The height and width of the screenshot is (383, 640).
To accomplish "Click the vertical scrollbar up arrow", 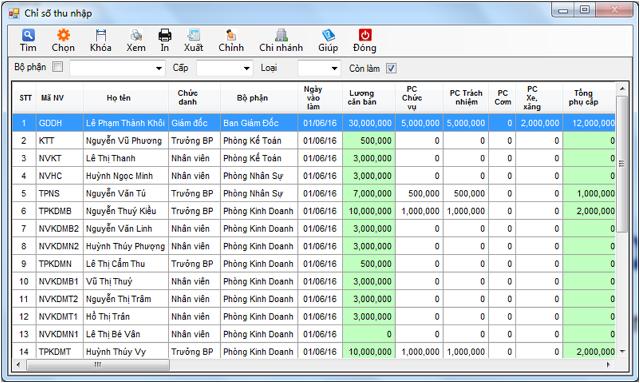I will [622, 88].
